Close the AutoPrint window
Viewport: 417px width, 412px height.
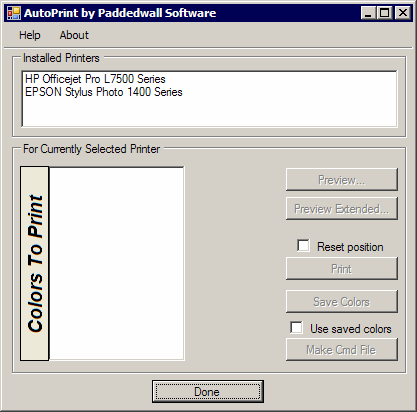click(x=403, y=13)
